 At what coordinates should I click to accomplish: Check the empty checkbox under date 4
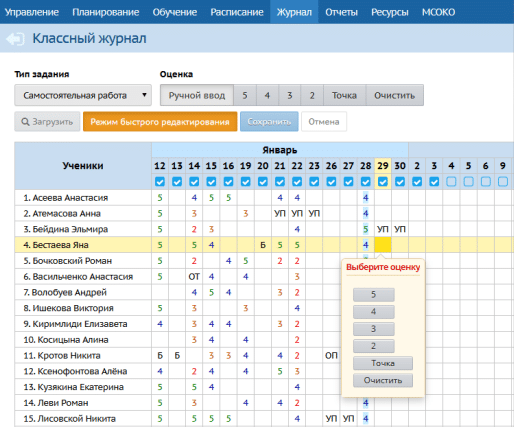451,182
